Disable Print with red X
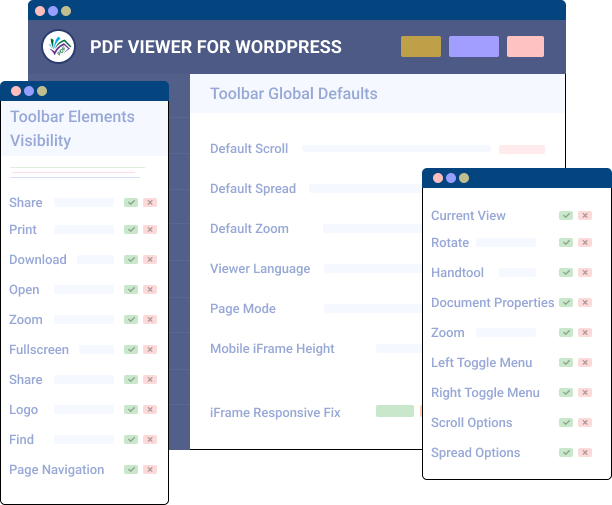 150,229
